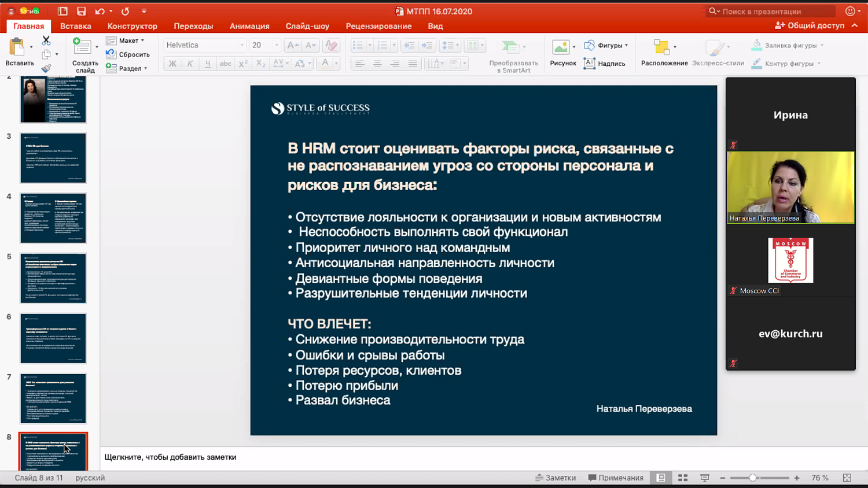Click the sidebar layout icon in title bar
This screenshot has height=488, width=868.
[62, 11]
